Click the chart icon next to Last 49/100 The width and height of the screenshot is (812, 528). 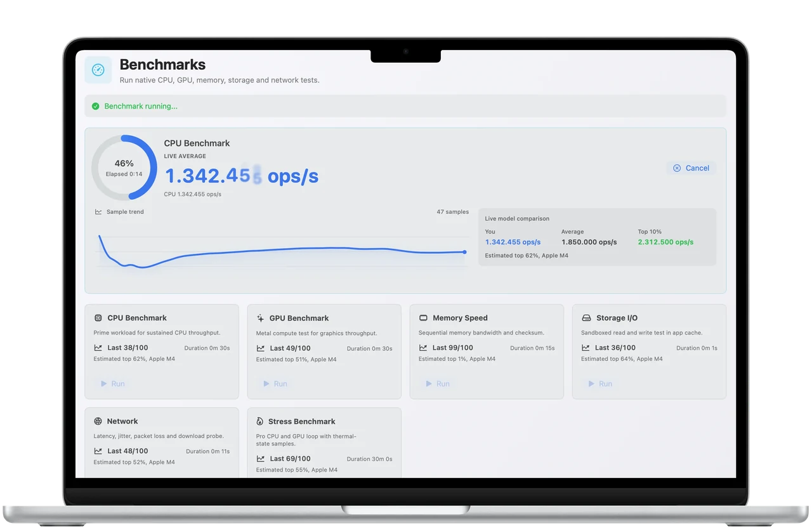(x=260, y=348)
